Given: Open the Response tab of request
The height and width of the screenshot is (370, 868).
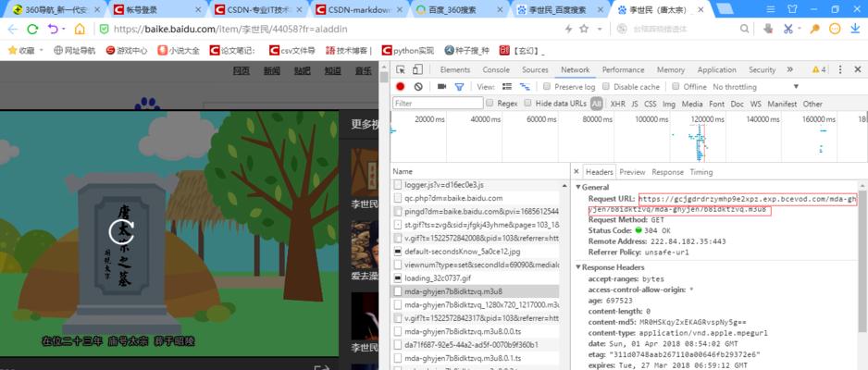Looking at the screenshot, I should (667, 172).
